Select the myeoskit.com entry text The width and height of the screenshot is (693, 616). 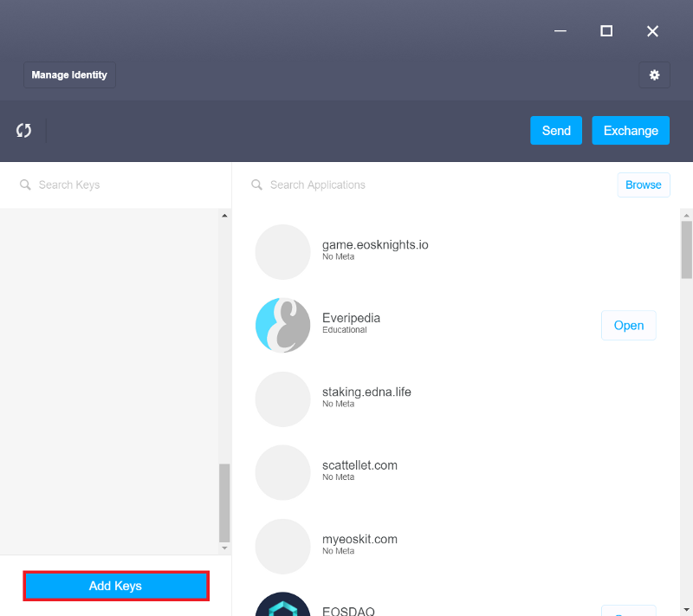pos(359,539)
